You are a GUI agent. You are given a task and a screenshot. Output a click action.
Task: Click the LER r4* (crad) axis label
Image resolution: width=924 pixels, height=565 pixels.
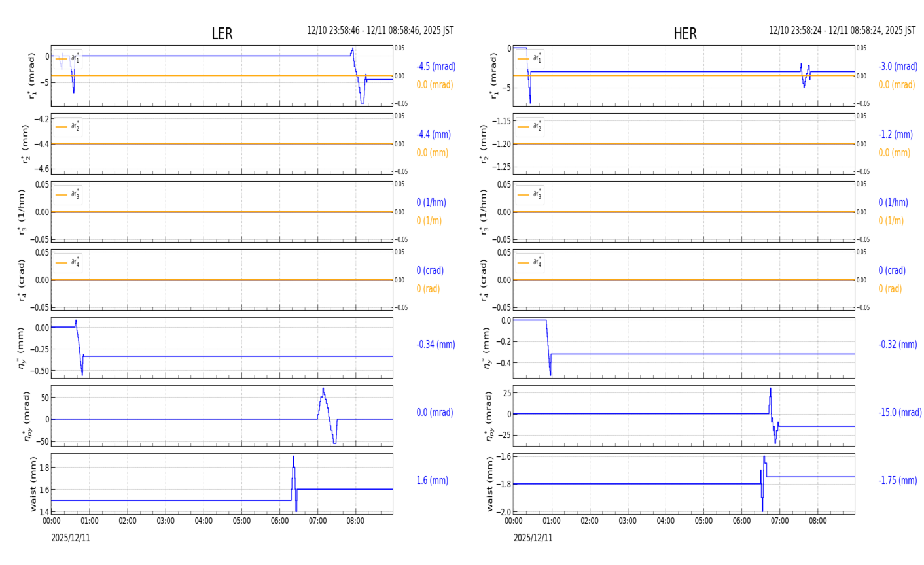point(22,280)
